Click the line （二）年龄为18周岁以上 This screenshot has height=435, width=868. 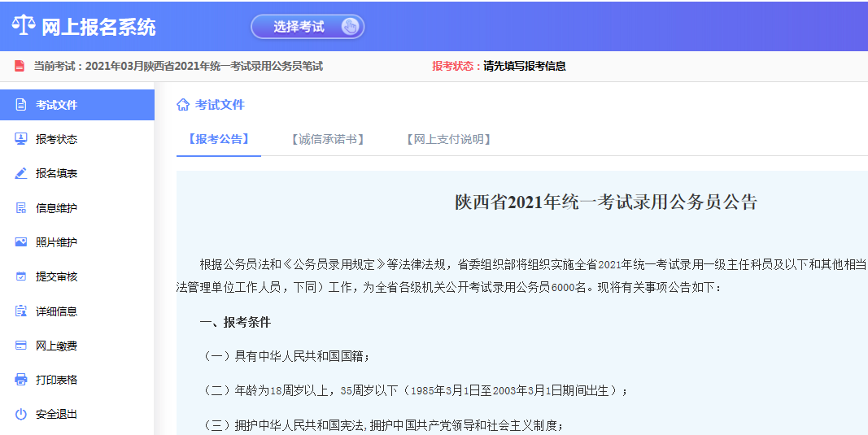click(414, 391)
